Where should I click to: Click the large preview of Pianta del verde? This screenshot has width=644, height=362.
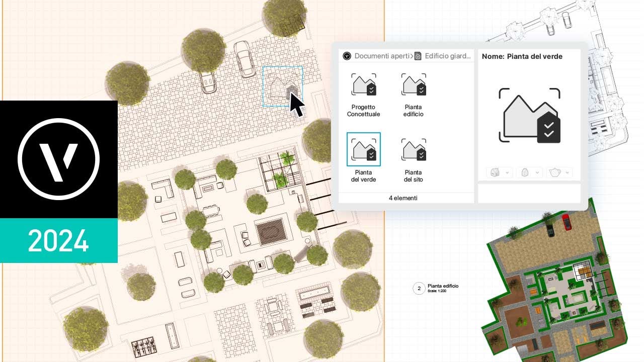point(529,115)
